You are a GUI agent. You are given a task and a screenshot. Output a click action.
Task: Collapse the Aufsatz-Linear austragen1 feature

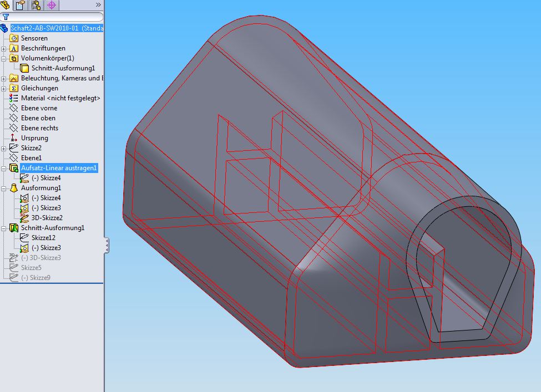pyautogui.click(x=4, y=168)
